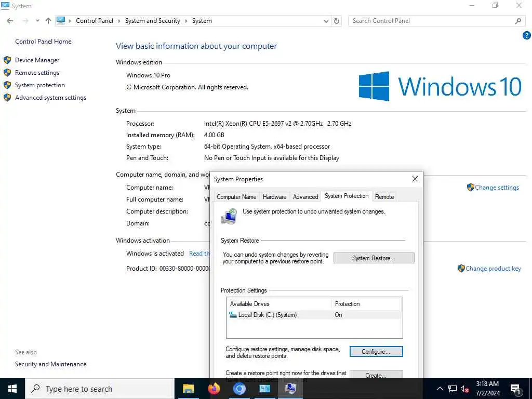
Task: Click the On protection status value
Action: tap(338, 315)
